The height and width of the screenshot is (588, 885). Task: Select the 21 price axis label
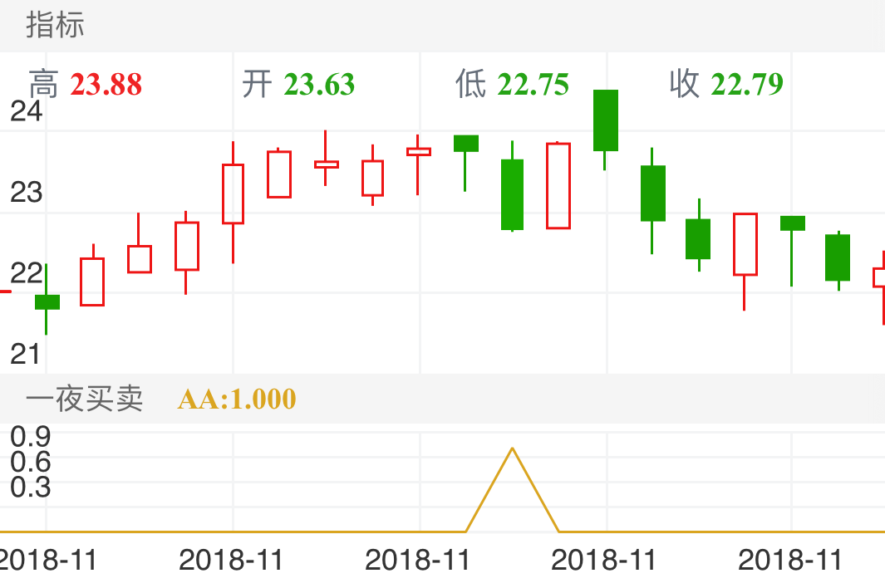[x=25, y=354]
